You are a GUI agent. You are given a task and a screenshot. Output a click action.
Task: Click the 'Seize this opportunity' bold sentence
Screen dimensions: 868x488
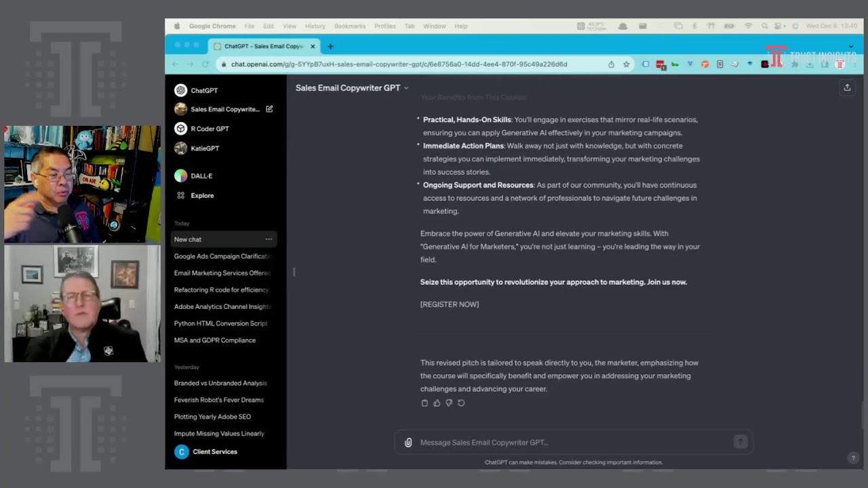click(x=553, y=282)
